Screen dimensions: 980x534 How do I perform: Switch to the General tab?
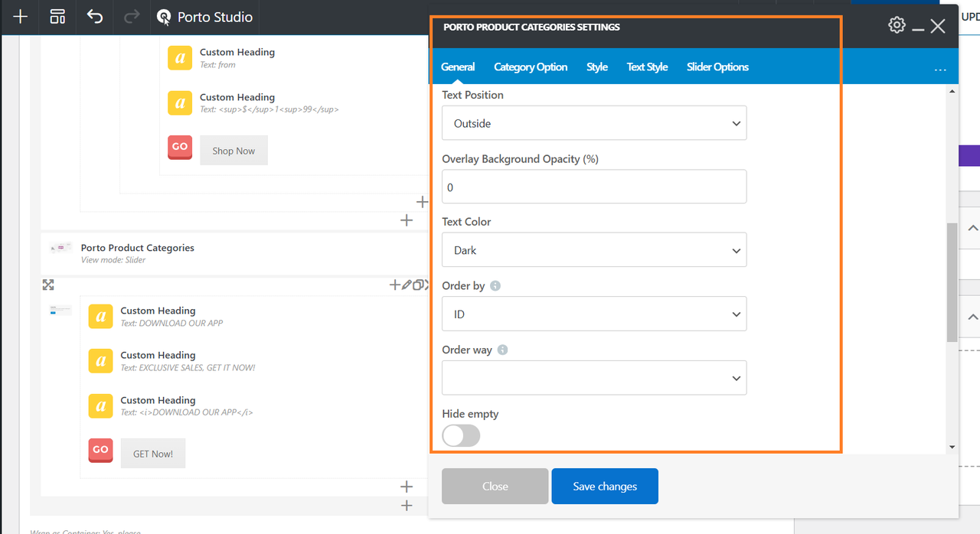click(x=458, y=67)
